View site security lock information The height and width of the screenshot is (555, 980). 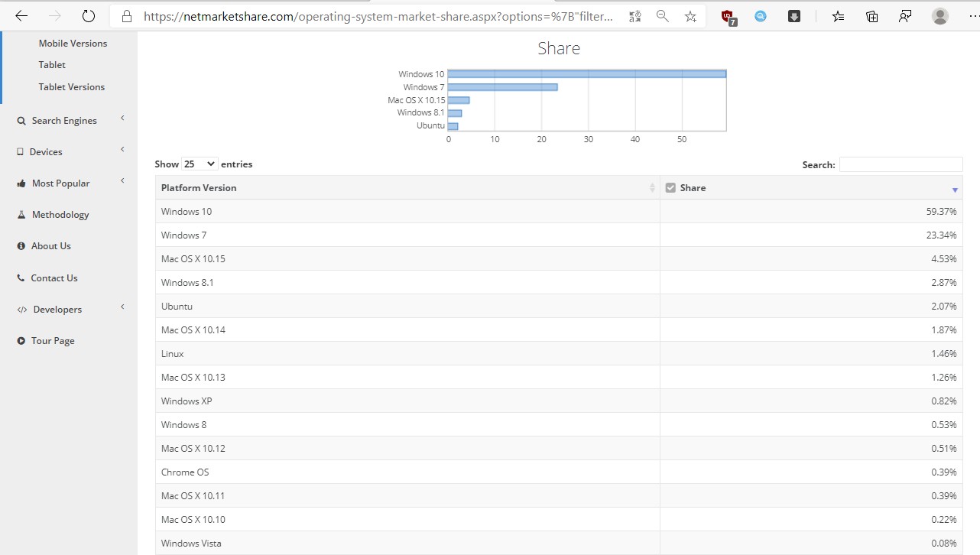coord(128,16)
